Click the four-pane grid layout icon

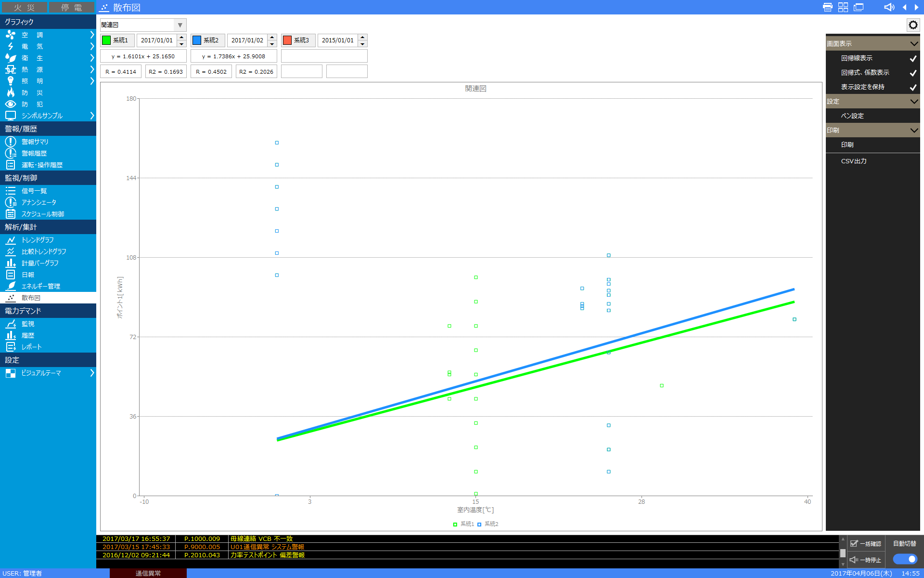843,7
